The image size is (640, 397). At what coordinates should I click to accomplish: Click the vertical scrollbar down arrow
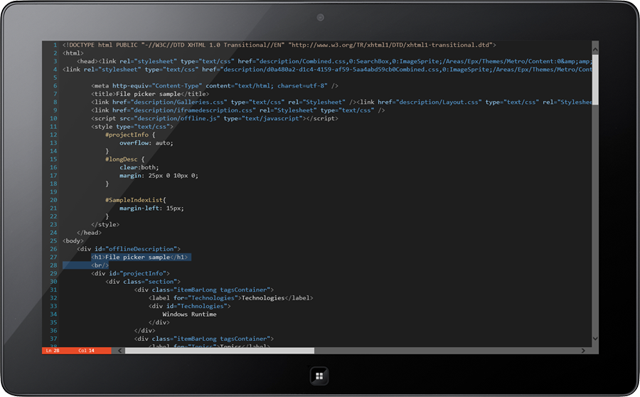(x=595, y=338)
